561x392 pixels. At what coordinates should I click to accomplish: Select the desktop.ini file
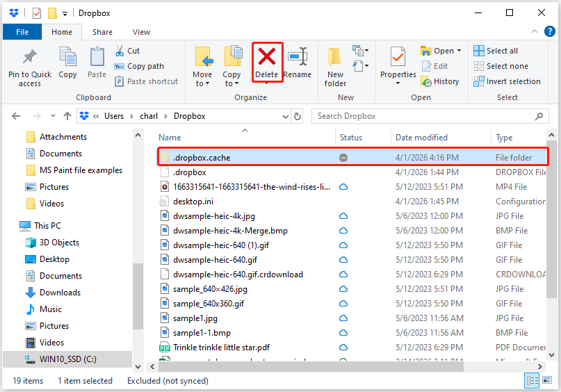click(193, 202)
